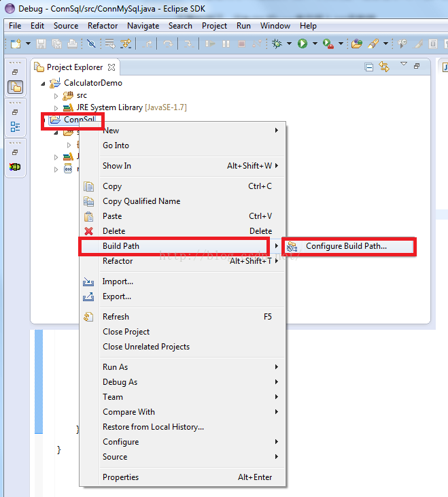
Task: Click the green Run button icon
Action: click(x=303, y=44)
